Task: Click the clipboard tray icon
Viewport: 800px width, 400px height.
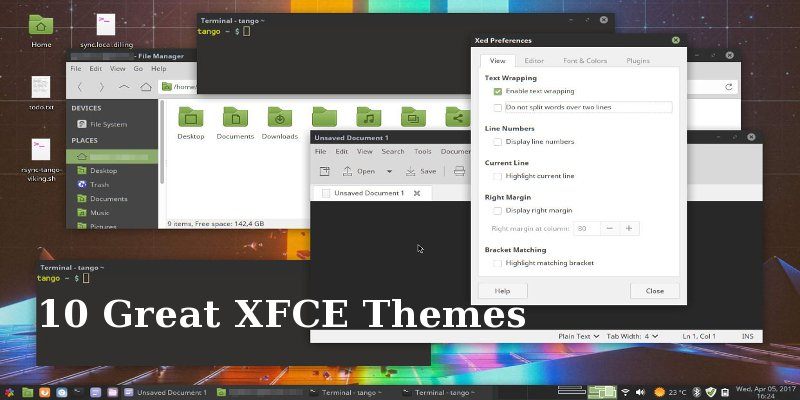Action: 725,392
